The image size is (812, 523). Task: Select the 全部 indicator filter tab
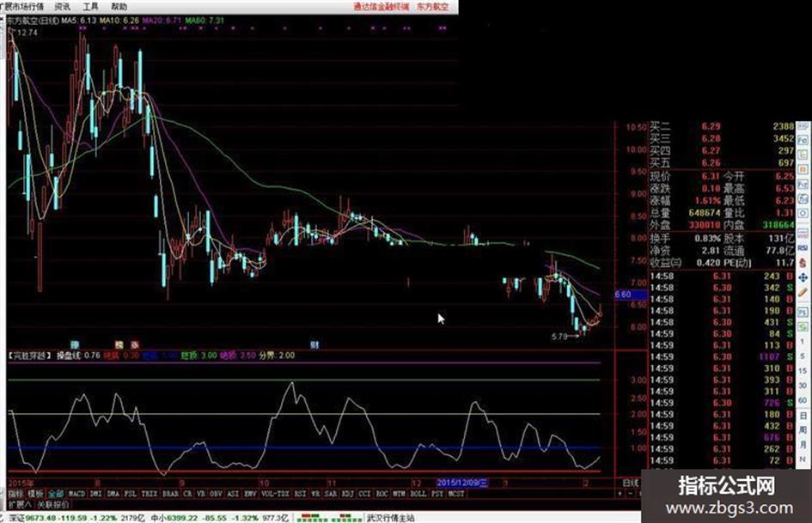pyautogui.click(x=56, y=494)
